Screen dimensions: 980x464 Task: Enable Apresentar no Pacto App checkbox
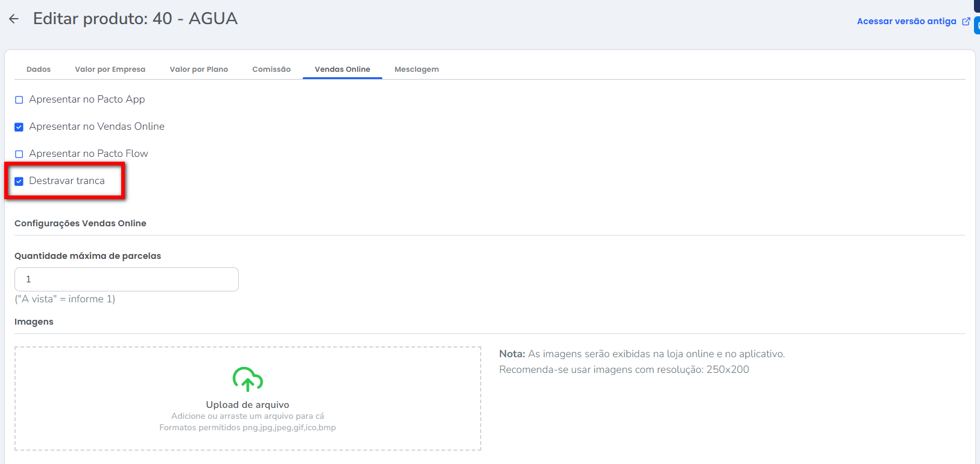[19, 100]
